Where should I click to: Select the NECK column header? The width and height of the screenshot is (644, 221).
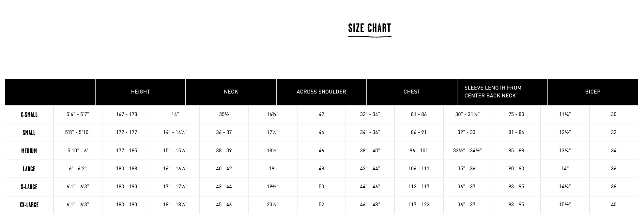tap(231, 92)
